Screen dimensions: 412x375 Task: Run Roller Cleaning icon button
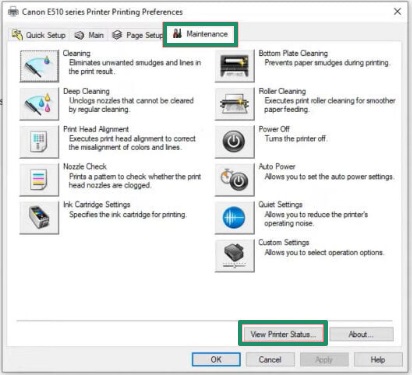235,104
